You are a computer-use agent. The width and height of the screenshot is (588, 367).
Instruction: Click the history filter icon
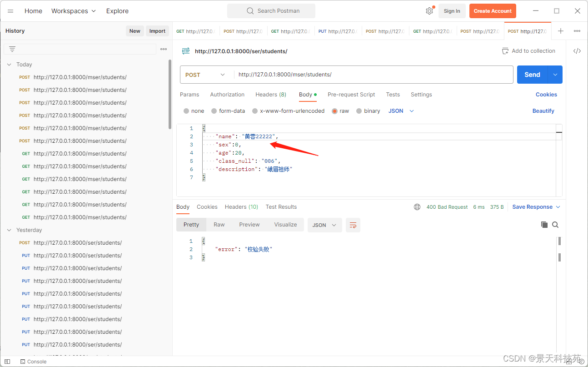12,49
